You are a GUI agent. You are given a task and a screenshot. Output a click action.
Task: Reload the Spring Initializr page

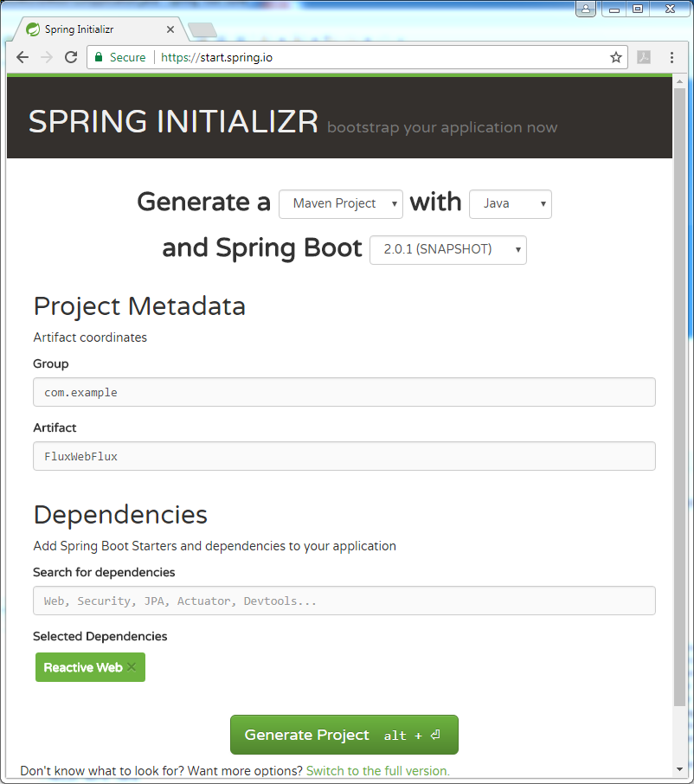point(71,57)
